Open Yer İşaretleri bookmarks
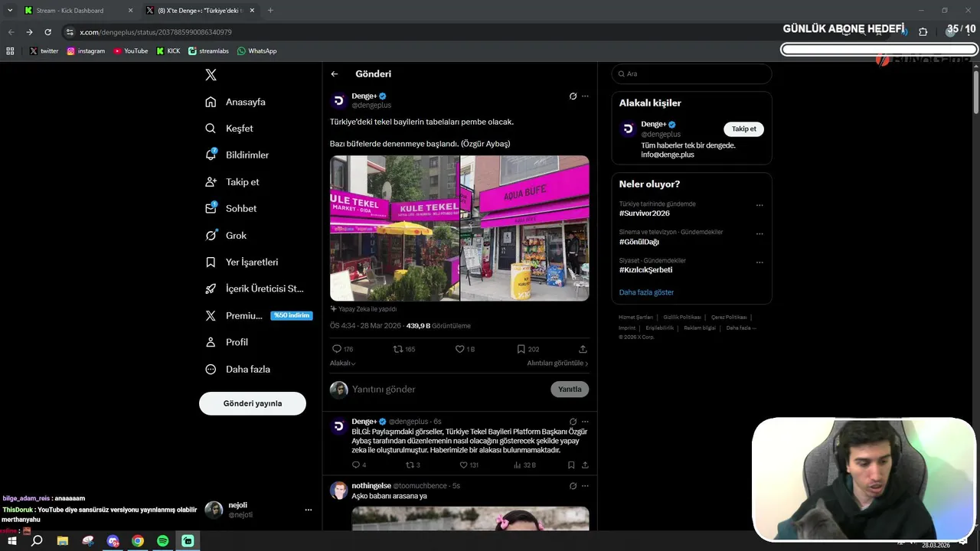This screenshot has width=980, height=551. (x=242, y=262)
